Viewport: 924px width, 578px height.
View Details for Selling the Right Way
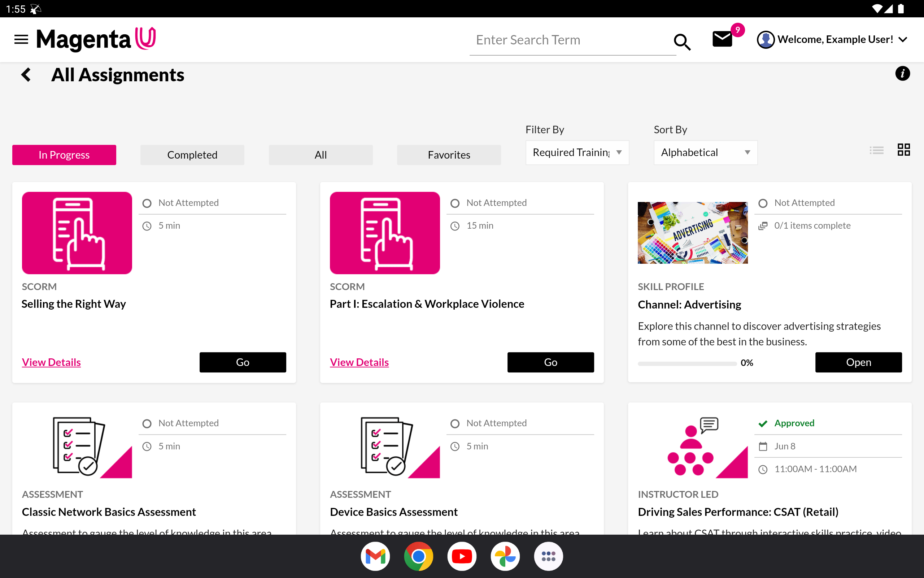coord(51,362)
